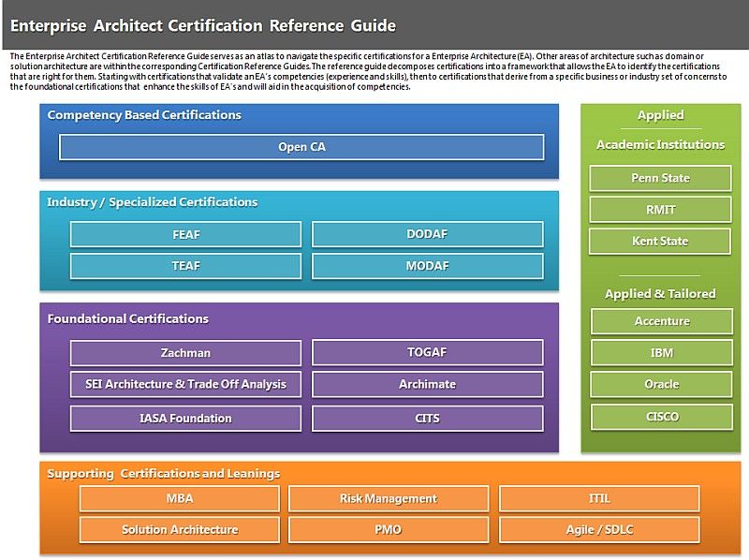This screenshot has height=560, width=749.
Task: Select the "Applied & Tailored" heading
Action: (661, 294)
